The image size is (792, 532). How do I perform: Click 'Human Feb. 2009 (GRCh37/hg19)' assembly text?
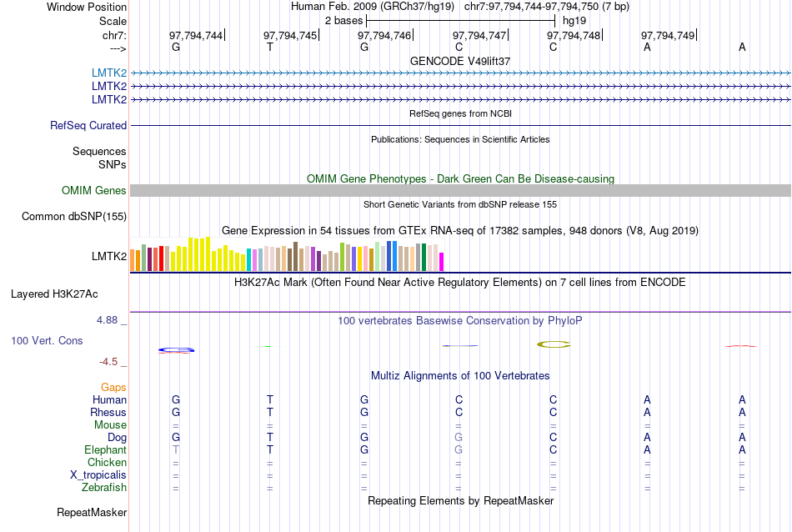pyautogui.click(x=373, y=7)
